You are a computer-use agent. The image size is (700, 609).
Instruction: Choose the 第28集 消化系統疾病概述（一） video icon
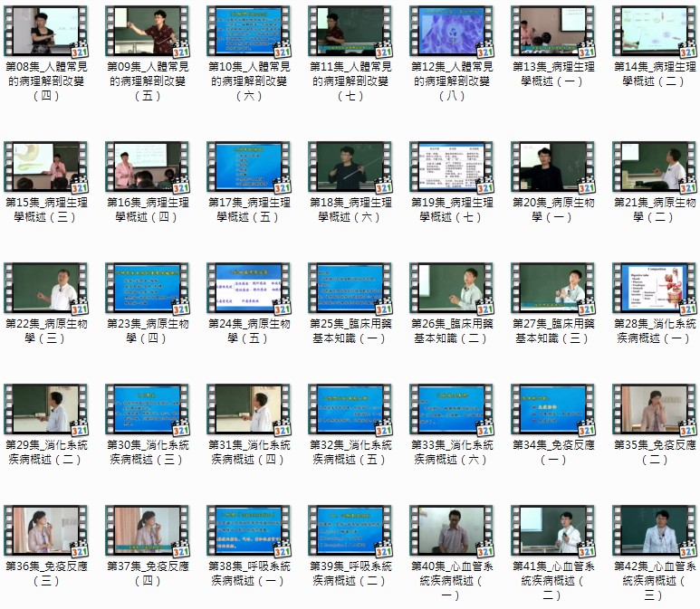tap(654, 290)
